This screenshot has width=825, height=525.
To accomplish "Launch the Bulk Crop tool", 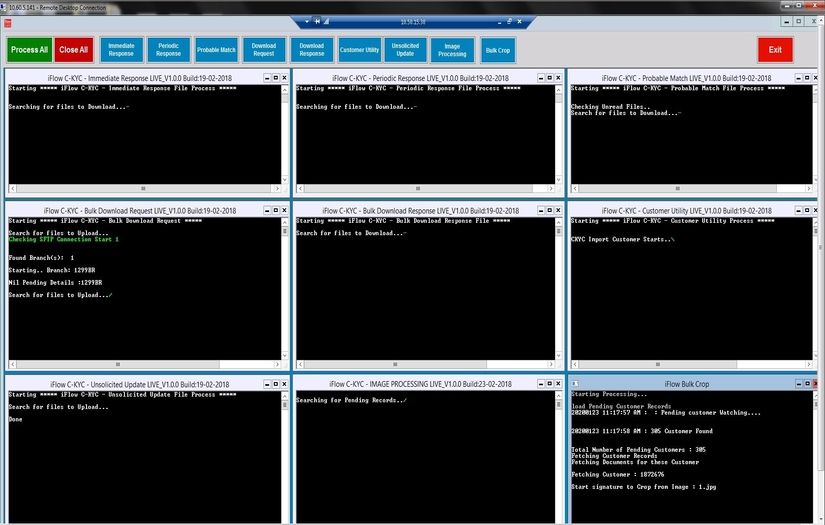I will point(498,50).
